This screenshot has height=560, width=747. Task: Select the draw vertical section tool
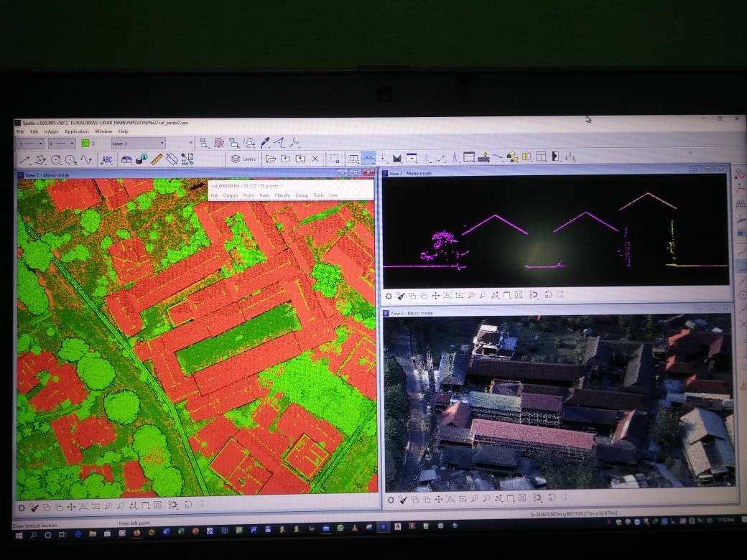coord(368,158)
